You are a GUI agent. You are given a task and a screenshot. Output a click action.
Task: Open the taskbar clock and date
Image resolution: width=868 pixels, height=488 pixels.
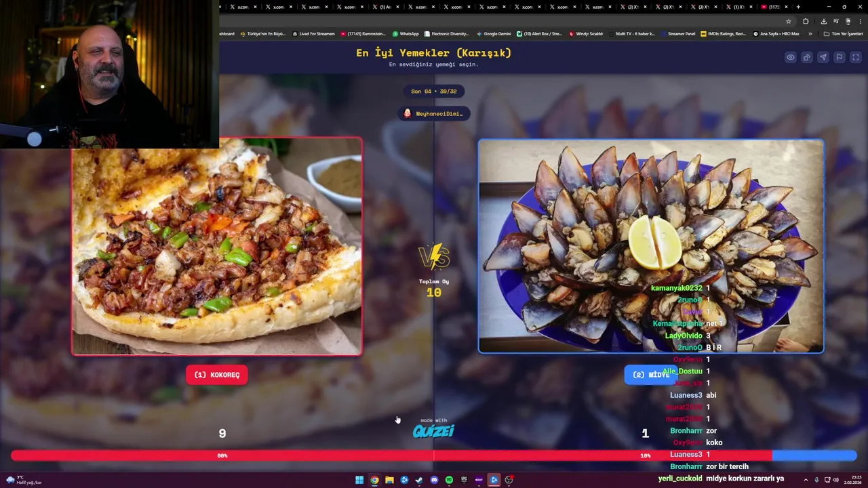[852, 480]
